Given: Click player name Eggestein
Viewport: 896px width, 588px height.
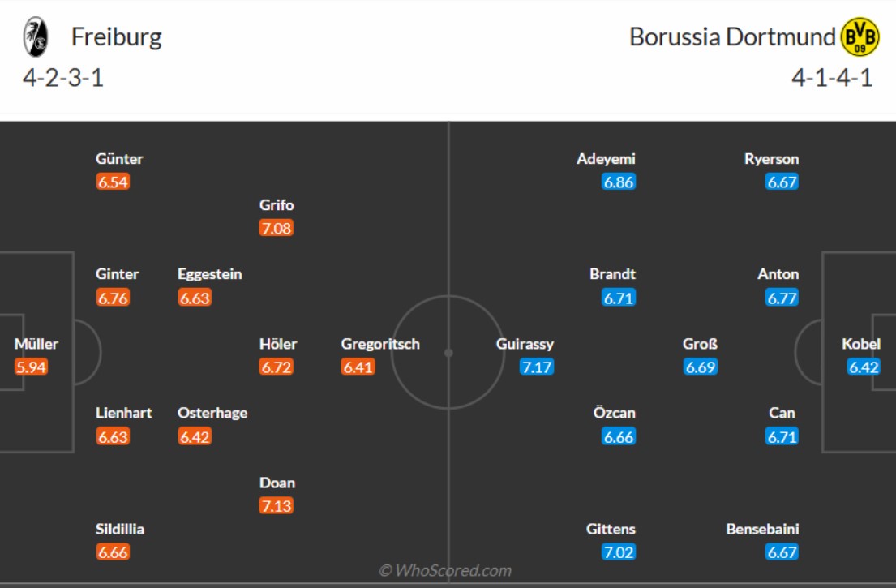Looking at the screenshot, I should click(210, 274).
